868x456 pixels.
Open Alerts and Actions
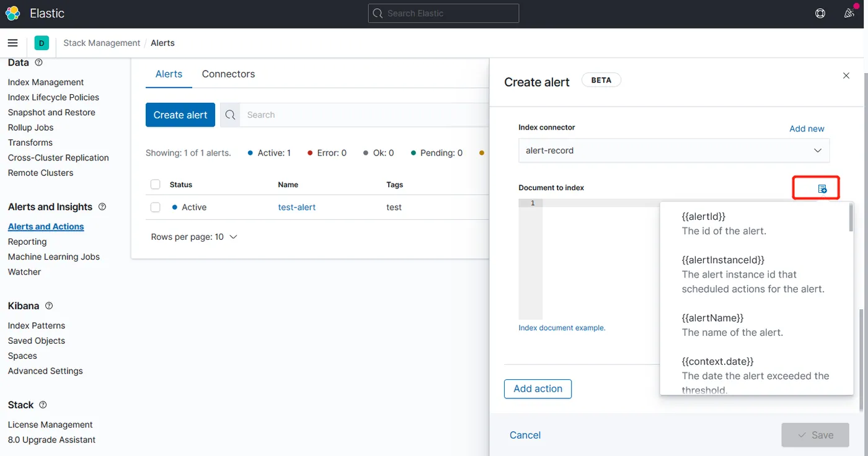click(x=46, y=227)
